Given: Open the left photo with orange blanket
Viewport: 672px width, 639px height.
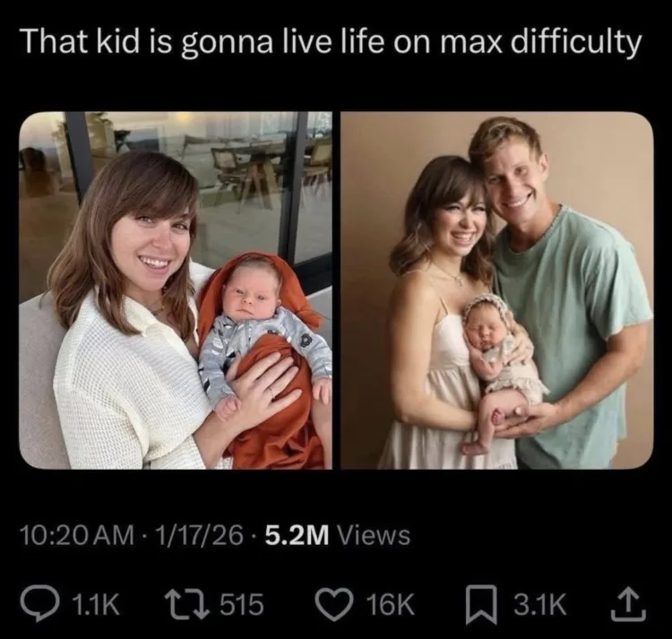Looking at the screenshot, I should coord(176,290).
